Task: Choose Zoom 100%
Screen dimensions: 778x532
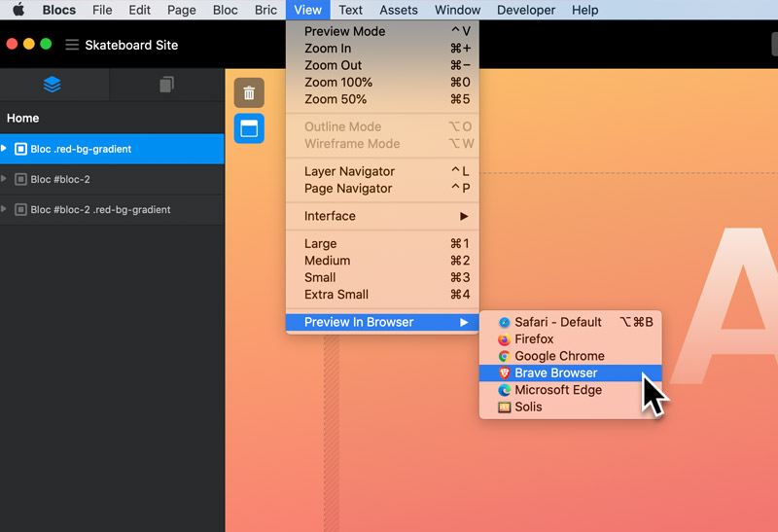Action: coord(382,82)
